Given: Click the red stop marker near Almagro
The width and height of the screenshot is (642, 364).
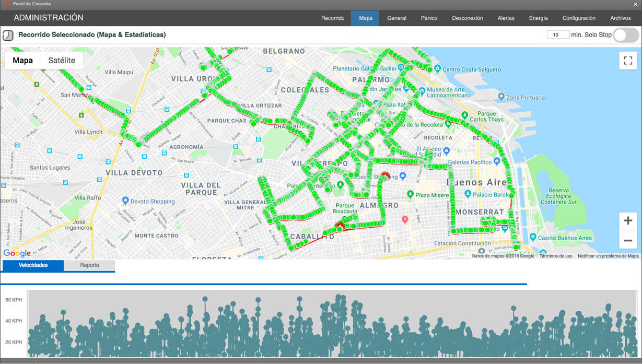Looking at the screenshot, I should coord(385,175).
